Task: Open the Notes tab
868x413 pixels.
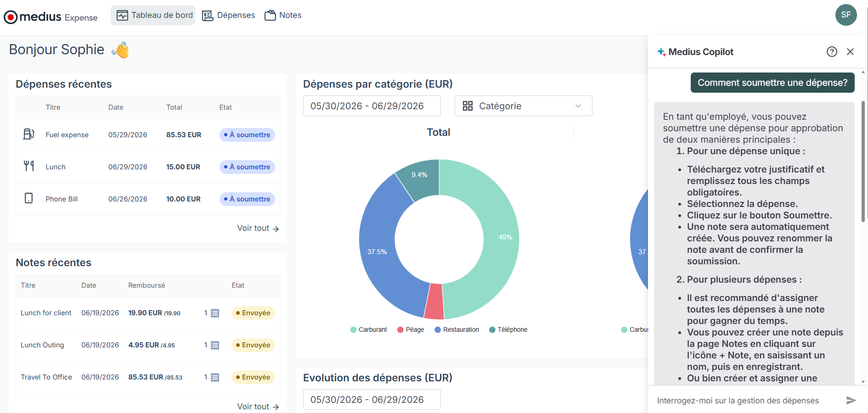Action: [283, 15]
